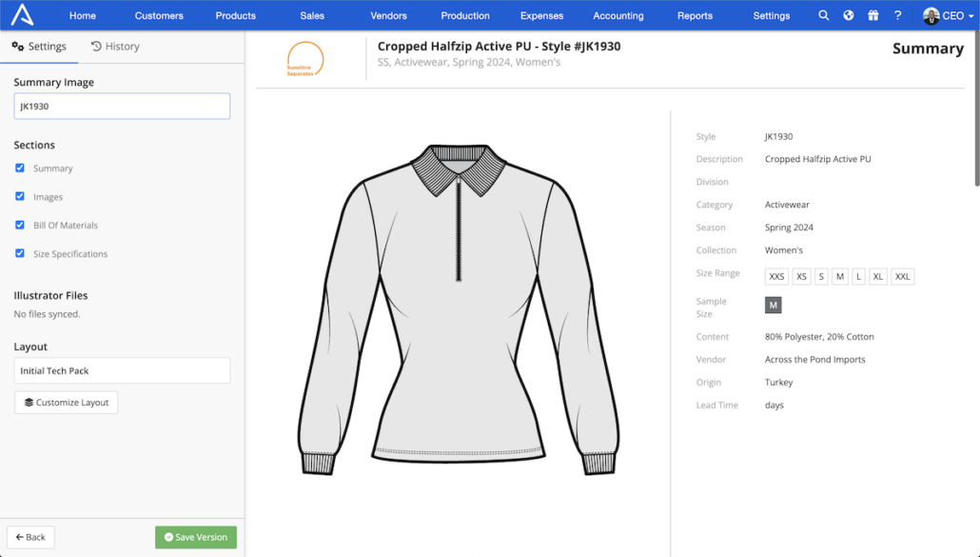Click the Back button
This screenshot has height=557, width=980.
coord(29,537)
